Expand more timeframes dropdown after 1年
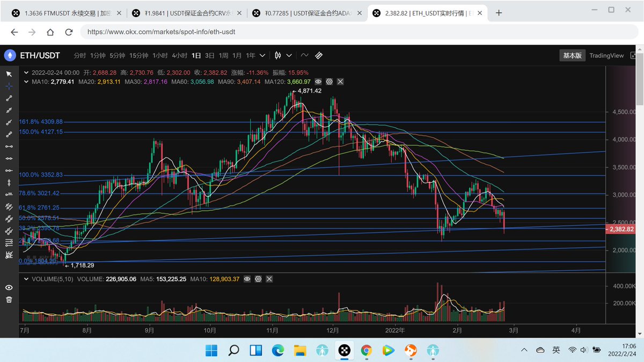 (262, 55)
